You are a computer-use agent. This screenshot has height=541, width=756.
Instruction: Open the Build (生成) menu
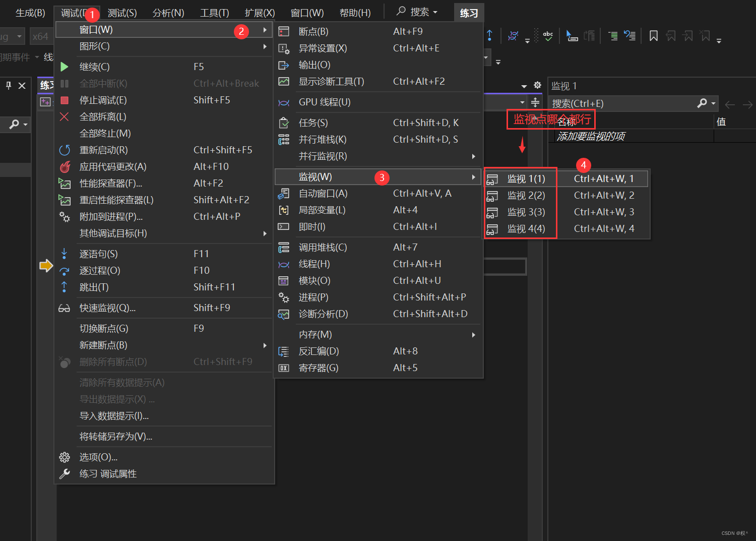pyautogui.click(x=30, y=13)
